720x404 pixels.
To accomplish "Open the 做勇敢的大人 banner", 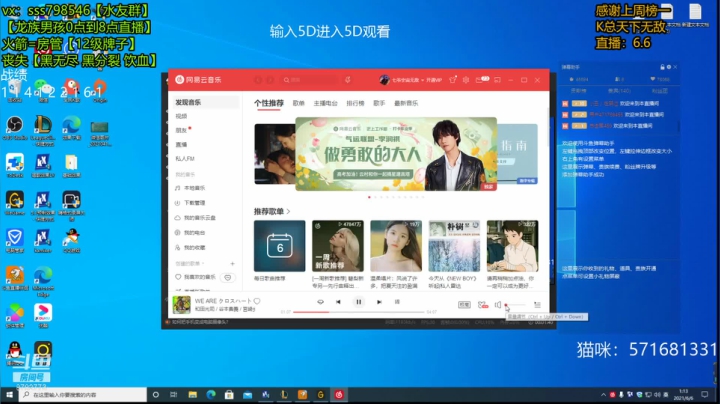I will click(x=396, y=154).
